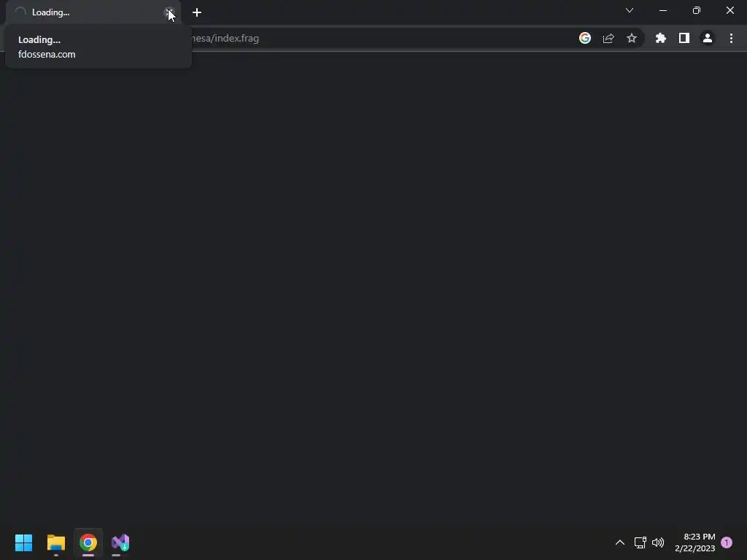Open the Windows Start menu
Image resolution: width=747 pixels, height=560 pixels.
[24, 542]
